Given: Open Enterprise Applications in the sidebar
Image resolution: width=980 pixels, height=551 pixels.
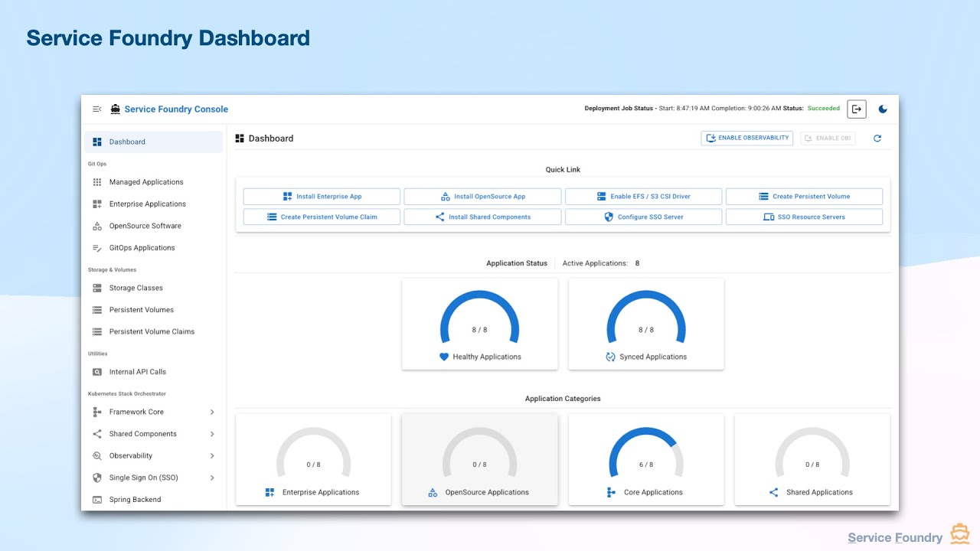Looking at the screenshot, I should pos(154,204).
